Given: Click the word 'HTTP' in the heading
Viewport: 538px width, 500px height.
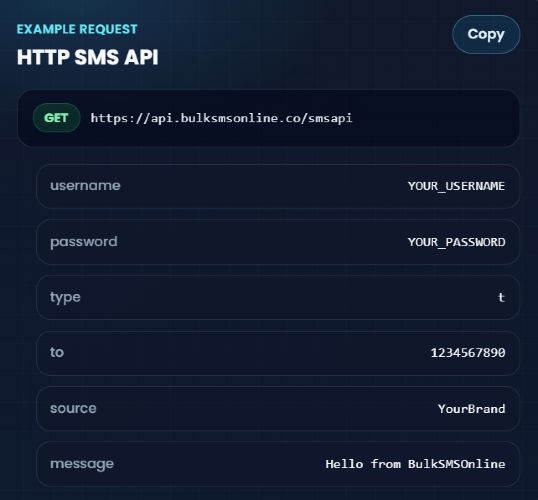Looking at the screenshot, I should [x=43, y=57].
